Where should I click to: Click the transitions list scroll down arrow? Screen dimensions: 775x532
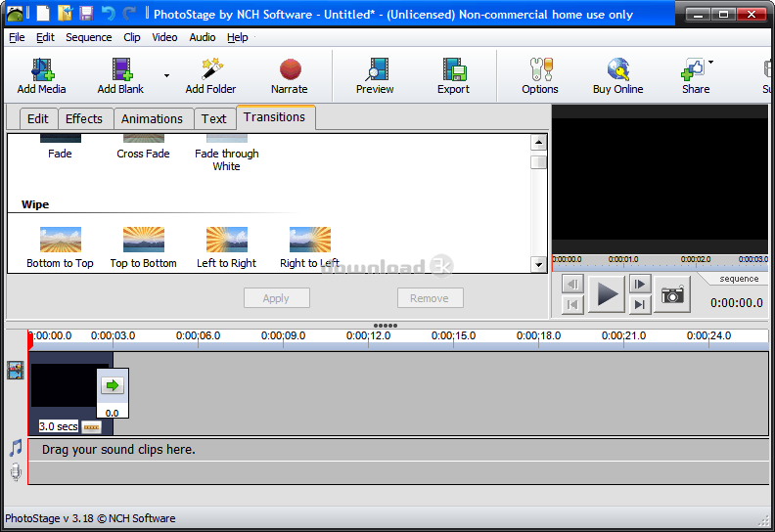click(x=538, y=265)
